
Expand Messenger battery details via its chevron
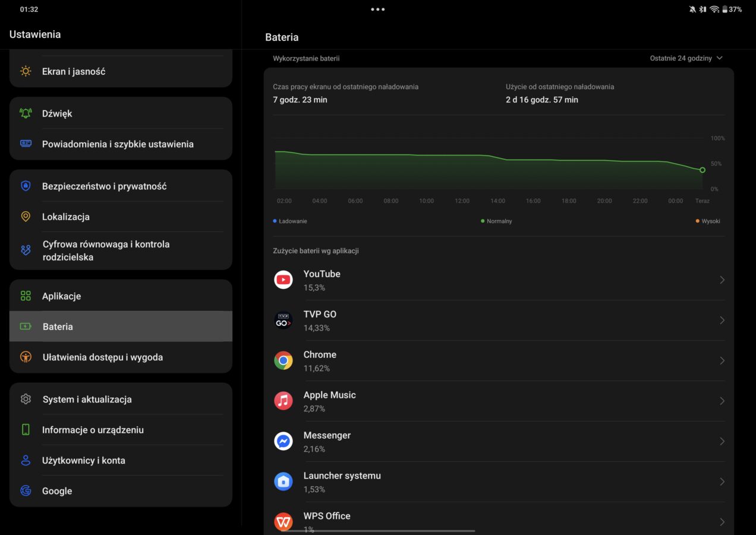(x=722, y=441)
